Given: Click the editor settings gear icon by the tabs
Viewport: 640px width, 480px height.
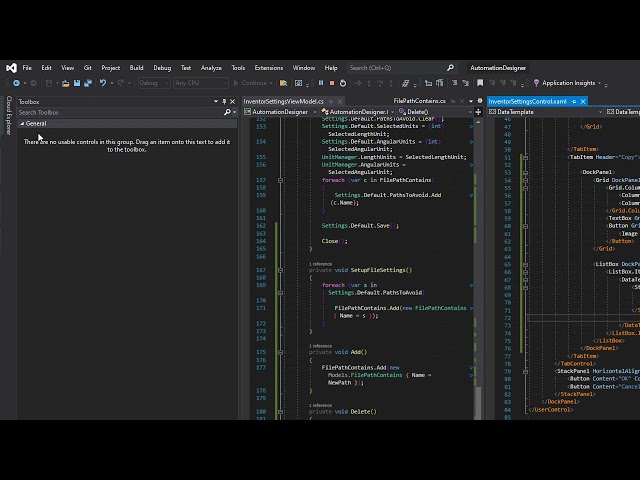Looking at the screenshot, I should [480, 101].
